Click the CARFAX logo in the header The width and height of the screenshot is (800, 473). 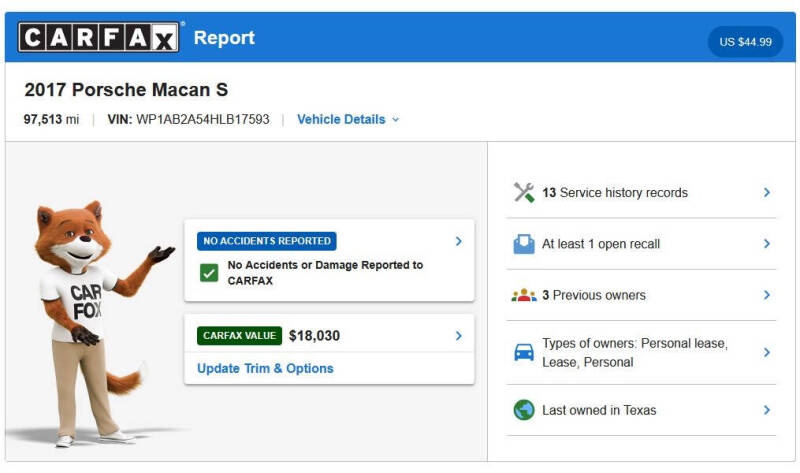(98, 37)
